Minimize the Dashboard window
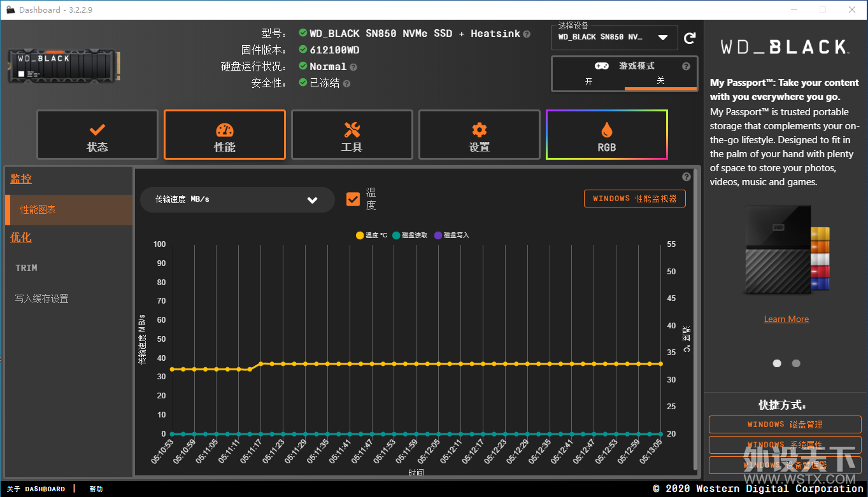 pyautogui.click(x=793, y=10)
